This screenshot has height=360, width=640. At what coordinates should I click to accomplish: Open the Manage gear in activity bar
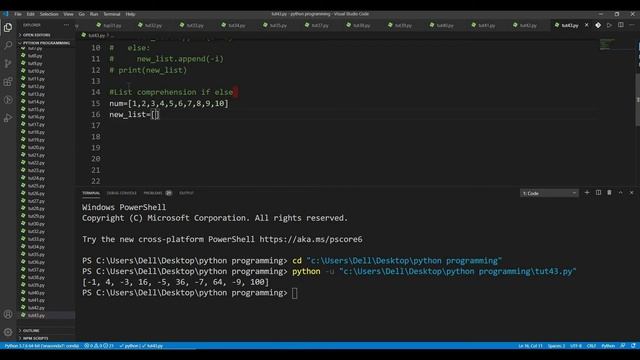coord(8,332)
